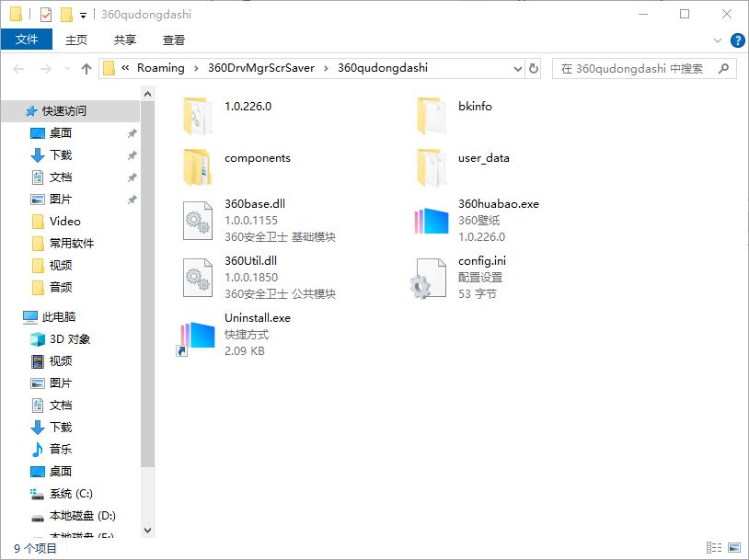Expand chevron after Roaming in path
Image resolution: width=749 pixels, height=560 pixels.
coord(196,68)
